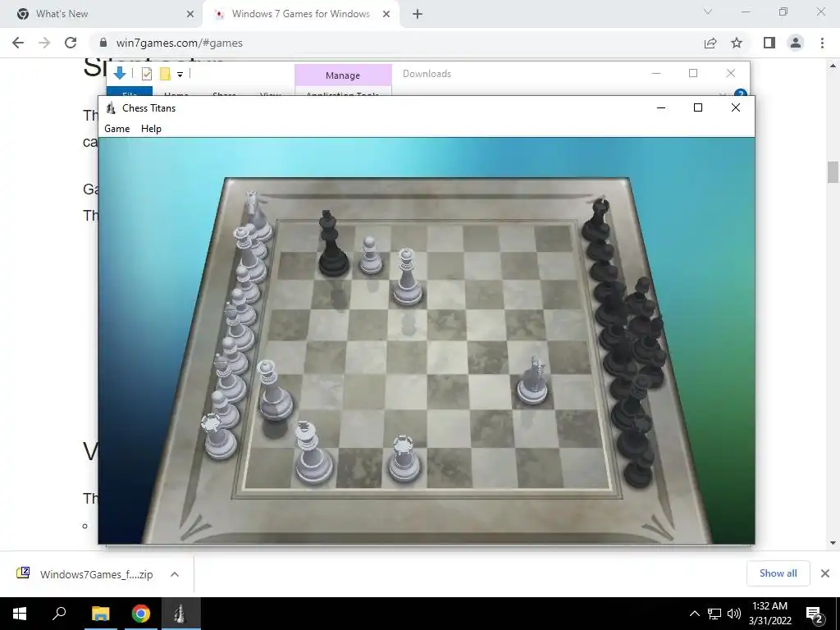
Task: Click the address bar showing win7games.com
Action: tap(396, 43)
